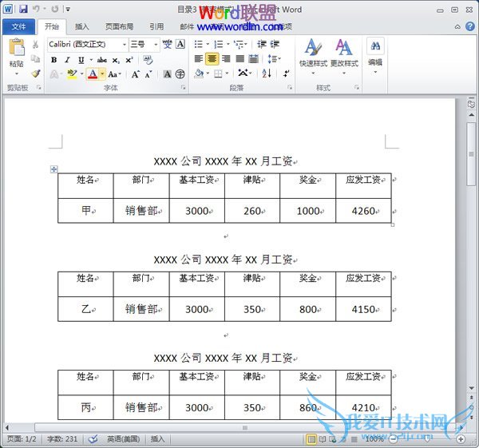
Task: Click the spelling proofing check icon in the status bar
Action: tap(93, 439)
